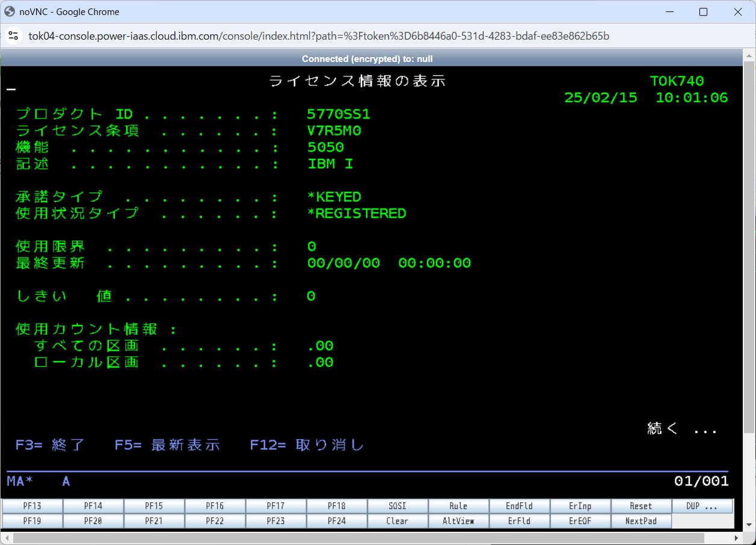Click the site information icon in address bar
The height and width of the screenshot is (545, 756).
click(13, 36)
